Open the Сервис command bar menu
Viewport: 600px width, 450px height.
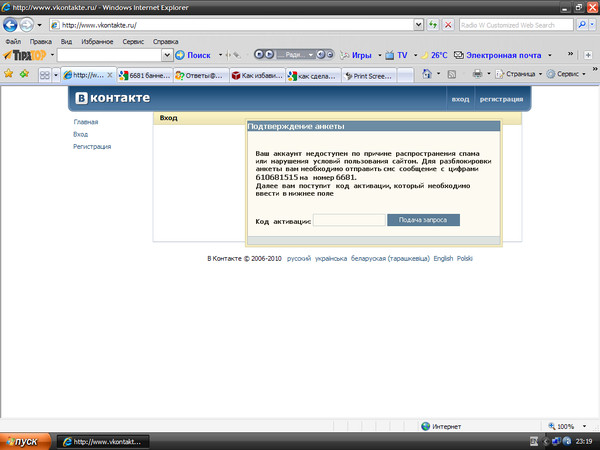pyautogui.click(x=566, y=73)
